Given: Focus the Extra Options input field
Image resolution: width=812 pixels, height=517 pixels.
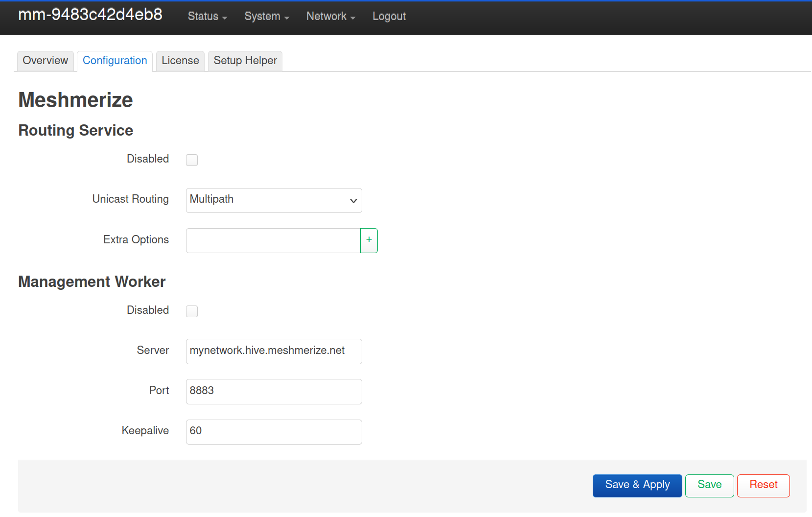Looking at the screenshot, I should pyautogui.click(x=273, y=240).
